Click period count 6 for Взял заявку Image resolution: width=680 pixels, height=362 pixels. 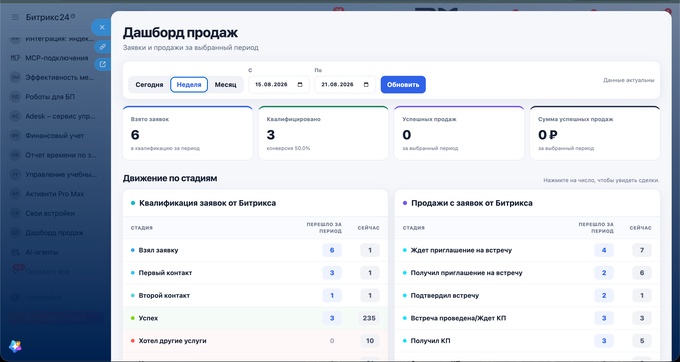(x=332, y=250)
